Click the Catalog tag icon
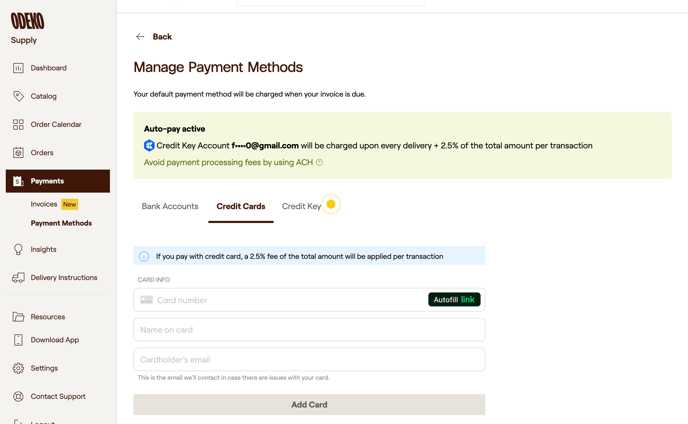This screenshot has width=688, height=424. [18, 96]
